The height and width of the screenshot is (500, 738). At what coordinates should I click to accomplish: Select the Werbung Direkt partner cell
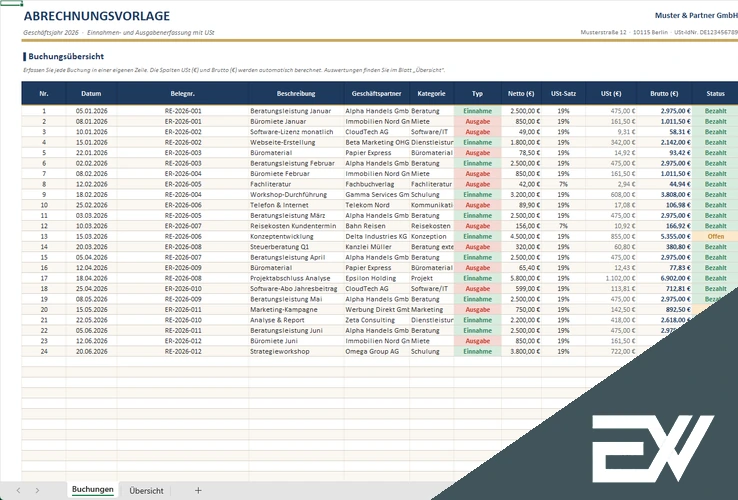377,309
